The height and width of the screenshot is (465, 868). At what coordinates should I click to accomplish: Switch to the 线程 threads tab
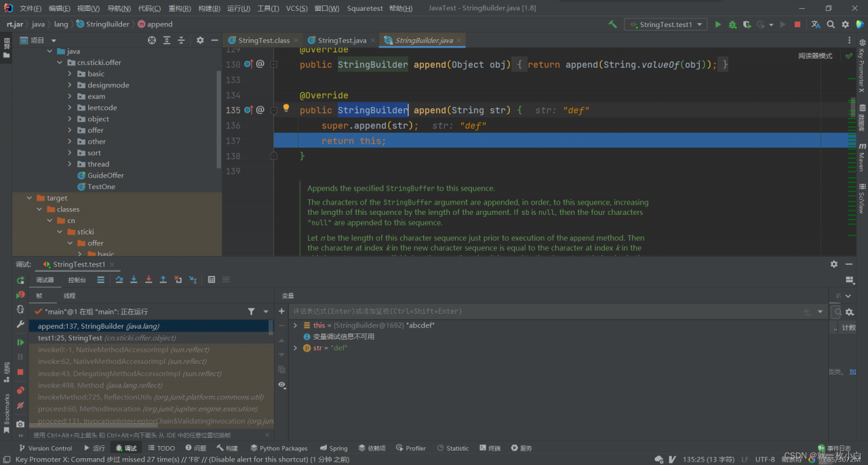click(x=69, y=296)
